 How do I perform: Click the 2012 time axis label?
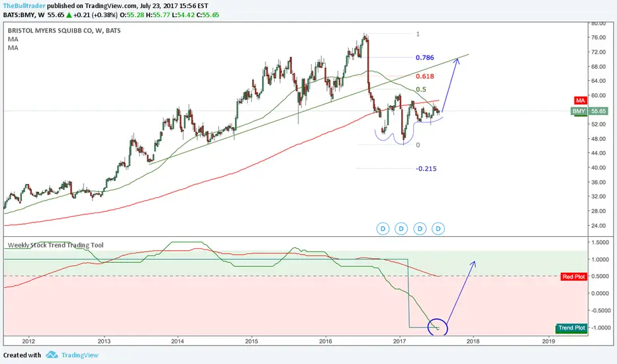28,341
